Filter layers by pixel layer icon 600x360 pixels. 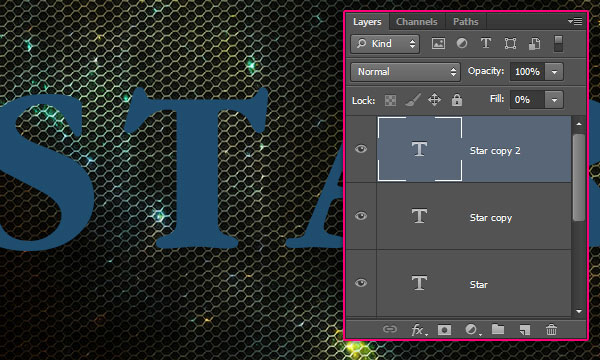tap(438, 43)
